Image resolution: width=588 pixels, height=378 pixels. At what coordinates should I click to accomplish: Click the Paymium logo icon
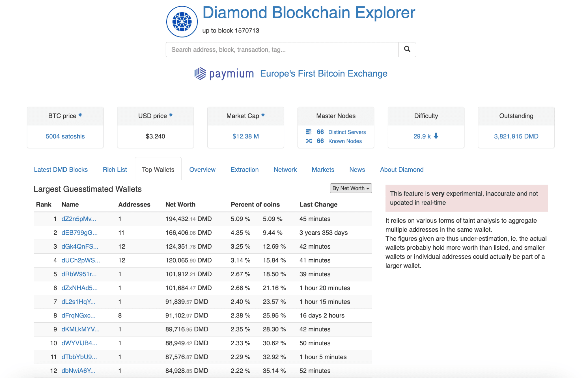[x=200, y=73]
